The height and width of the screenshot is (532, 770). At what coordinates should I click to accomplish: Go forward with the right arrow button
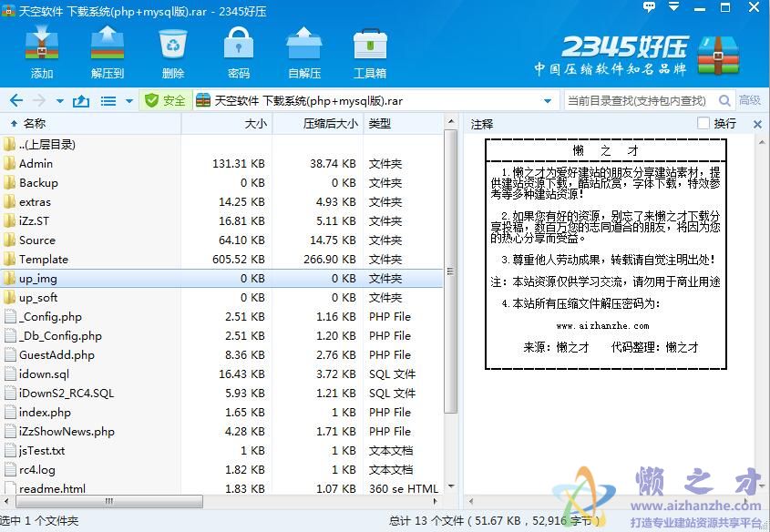click(39, 100)
